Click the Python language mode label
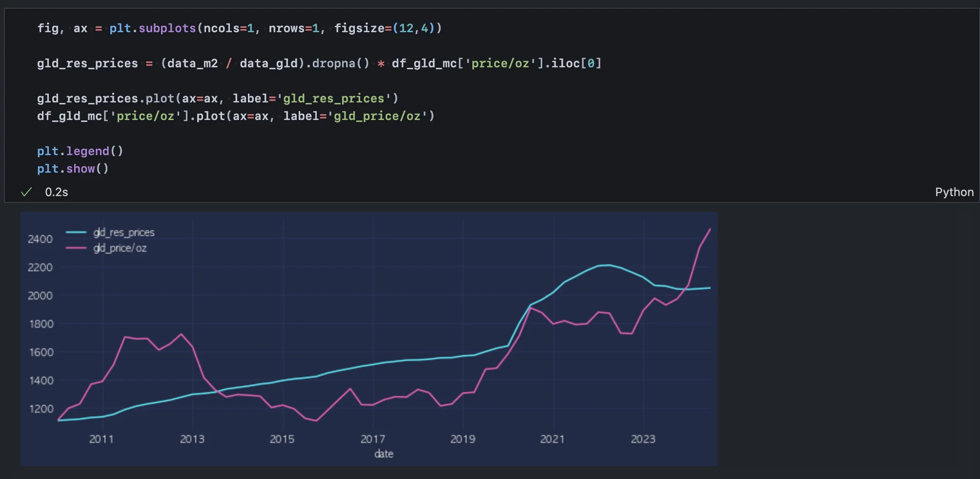The height and width of the screenshot is (479, 980). coord(954,192)
